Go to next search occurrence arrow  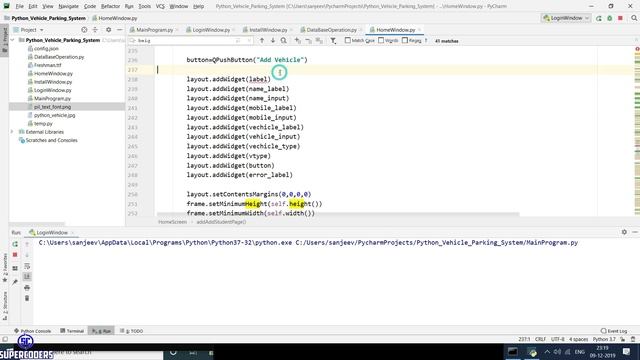[x=273, y=41]
